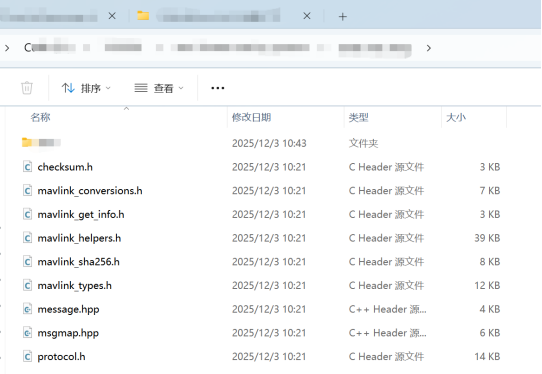Open the 排序 sort dropdown
This screenshot has width=542, height=374.
tap(86, 88)
